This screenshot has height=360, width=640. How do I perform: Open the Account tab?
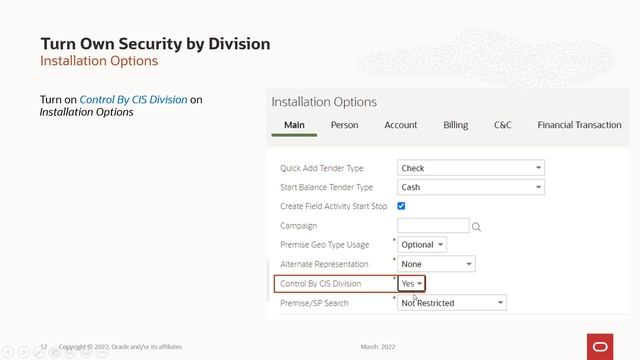point(400,125)
